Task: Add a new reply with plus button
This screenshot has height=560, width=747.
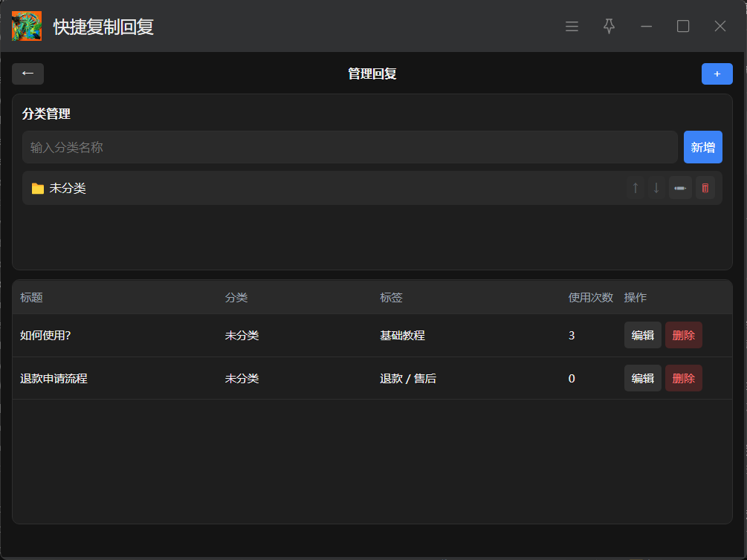Action: point(717,74)
